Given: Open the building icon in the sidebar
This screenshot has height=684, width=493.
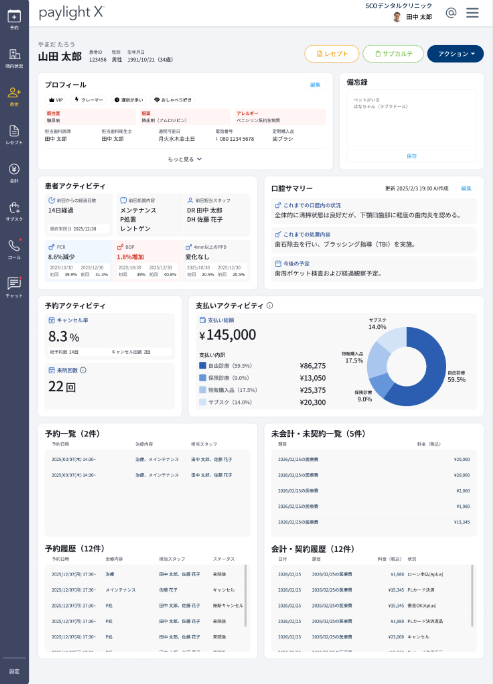Looking at the screenshot, I should [x=14, y=54].
